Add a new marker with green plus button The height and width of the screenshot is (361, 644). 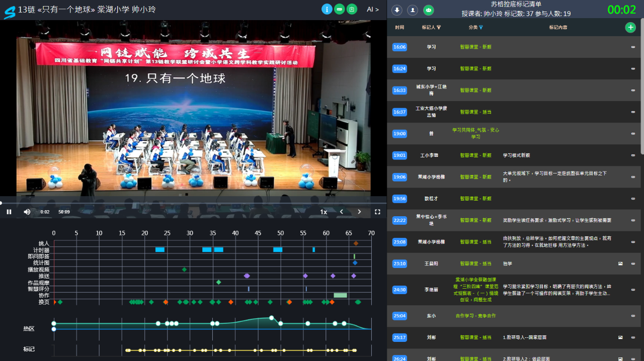[630, 28]
